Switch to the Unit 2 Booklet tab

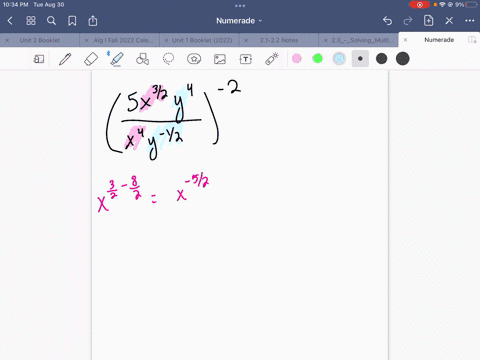tap(40, 40)
